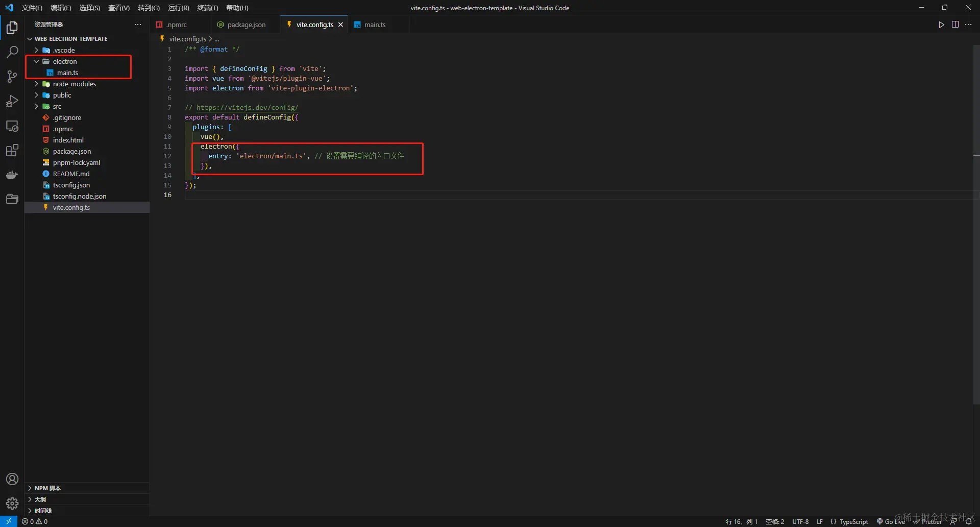Screen dimensions: 980x527
Task: Click the VS Code logo icon
Action: click(9, 8)
